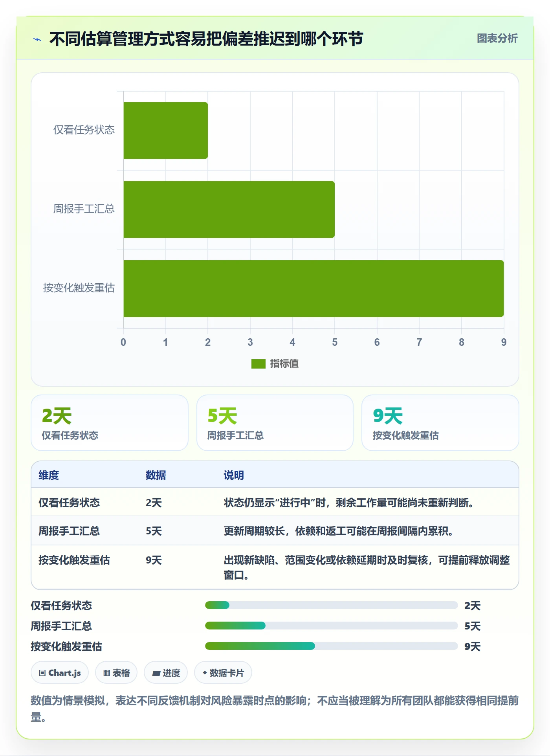Click 仅看任务状态 cell in the table
Screen dimensions: 550x756
pos(69,503)
